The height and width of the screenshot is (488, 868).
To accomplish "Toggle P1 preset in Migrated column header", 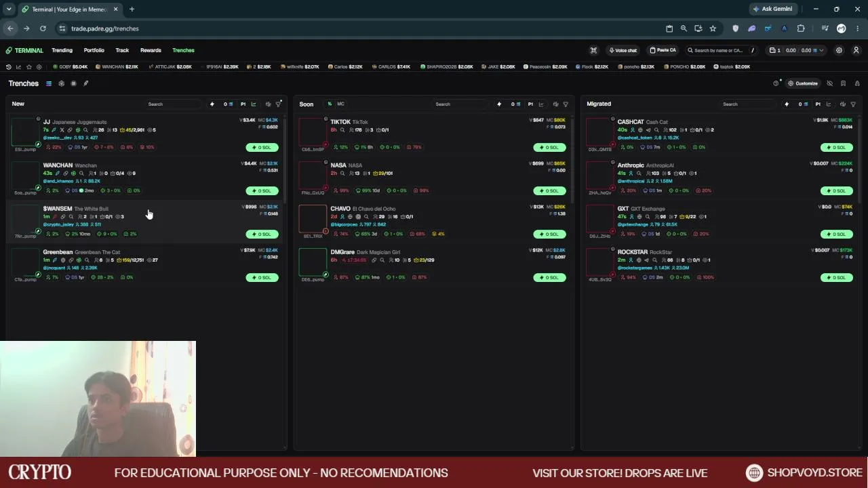I will coord(818,104).
